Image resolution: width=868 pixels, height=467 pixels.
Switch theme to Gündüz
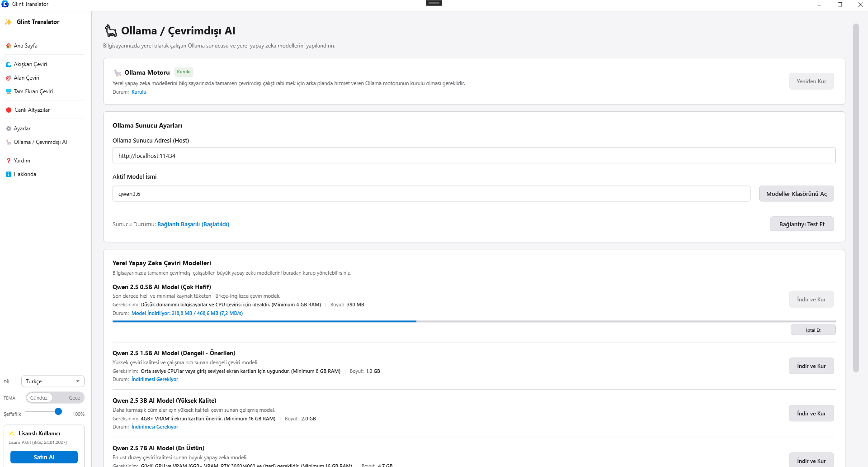[39, 398]
